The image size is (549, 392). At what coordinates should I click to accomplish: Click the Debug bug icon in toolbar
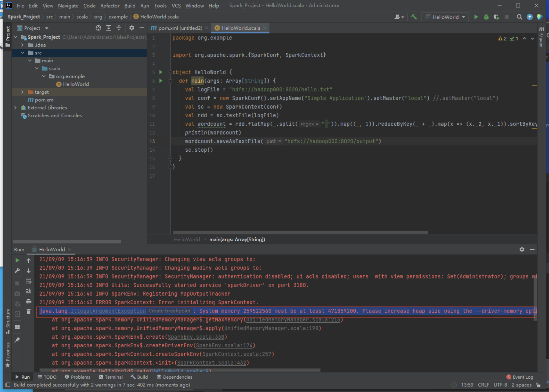coord(486,17)
